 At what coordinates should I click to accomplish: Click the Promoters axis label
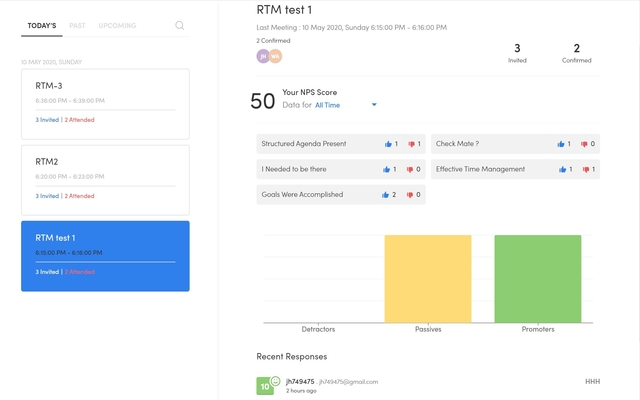[x=538, y=329]
